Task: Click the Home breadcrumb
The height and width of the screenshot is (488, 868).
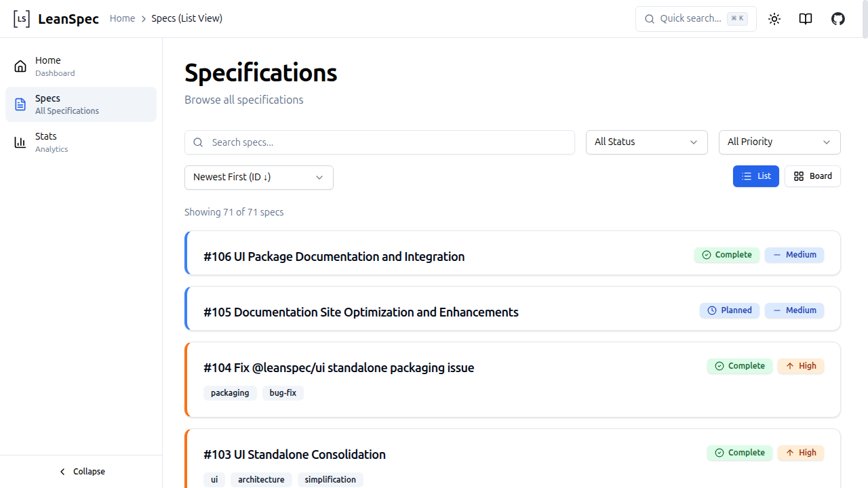Action: pyautogui.click(x=122, y=18)
